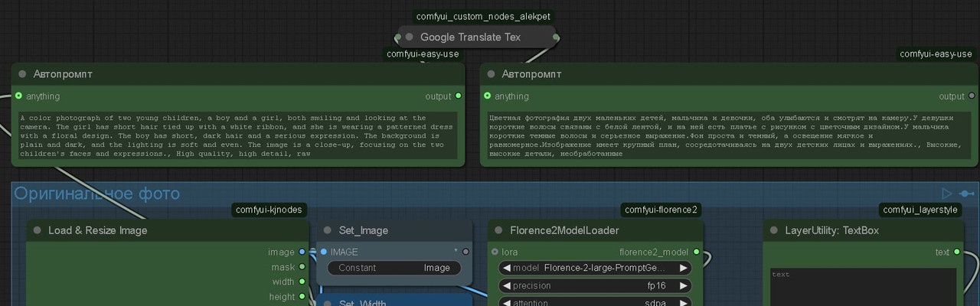Select previous model with left arrow
Image resolution: width=980 pixels, height=306 pixels.
click(x=506, y=268)
